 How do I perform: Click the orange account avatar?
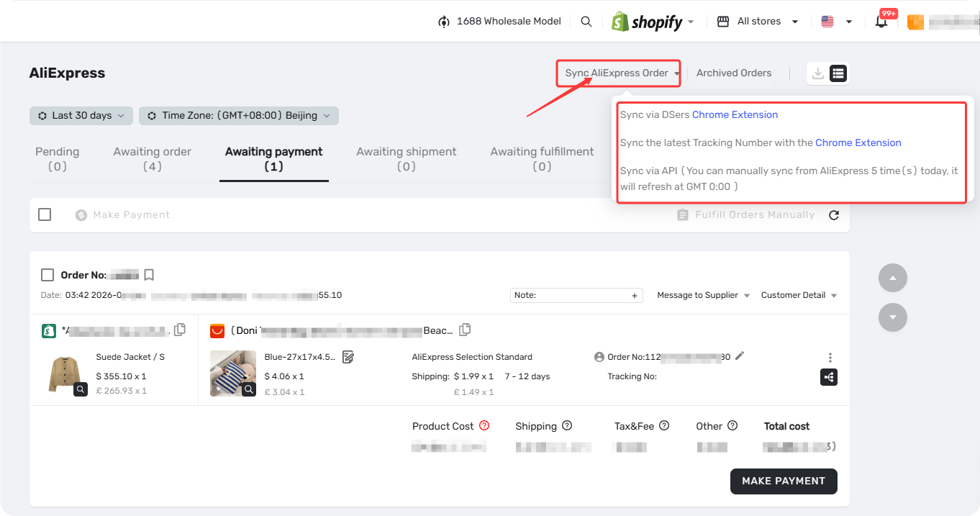point(915,22)
